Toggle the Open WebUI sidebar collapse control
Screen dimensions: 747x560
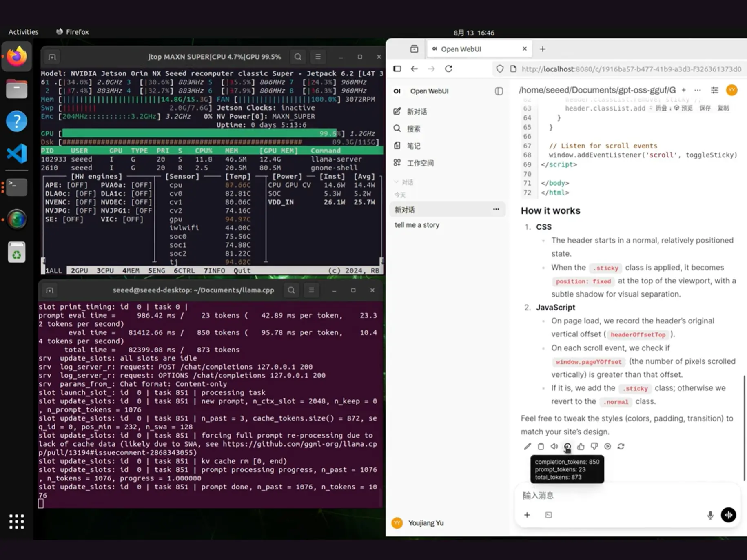coord(499,91)
